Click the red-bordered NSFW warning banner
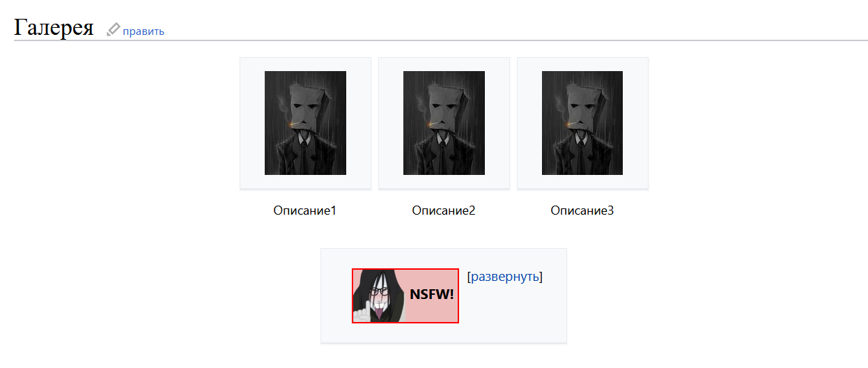Viewport: 868px width, 368px height. point(405,296)
